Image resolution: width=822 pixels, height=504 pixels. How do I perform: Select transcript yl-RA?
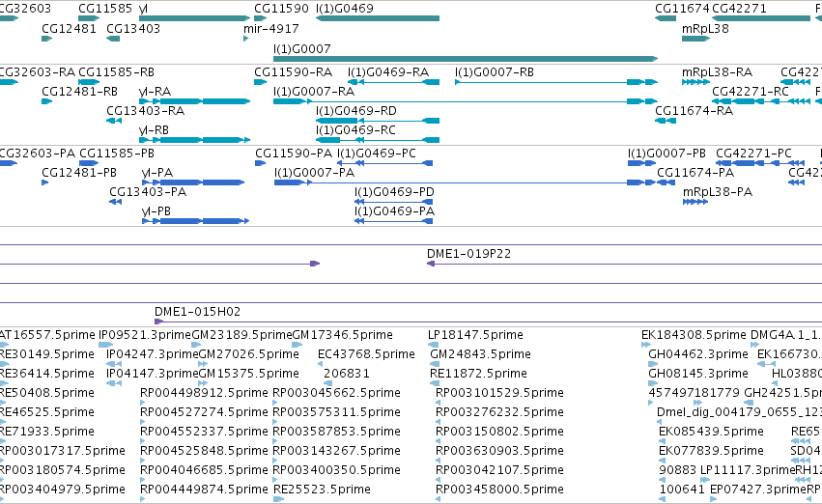coord(194,101)
